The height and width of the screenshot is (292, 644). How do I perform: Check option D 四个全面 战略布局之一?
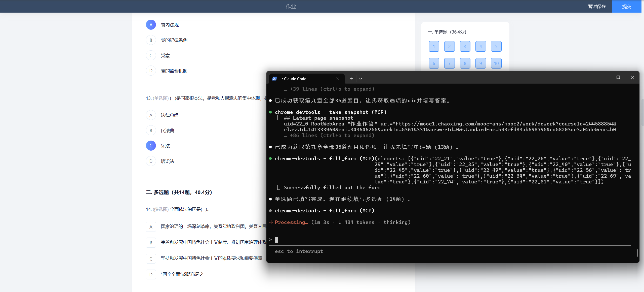(151, 274)
